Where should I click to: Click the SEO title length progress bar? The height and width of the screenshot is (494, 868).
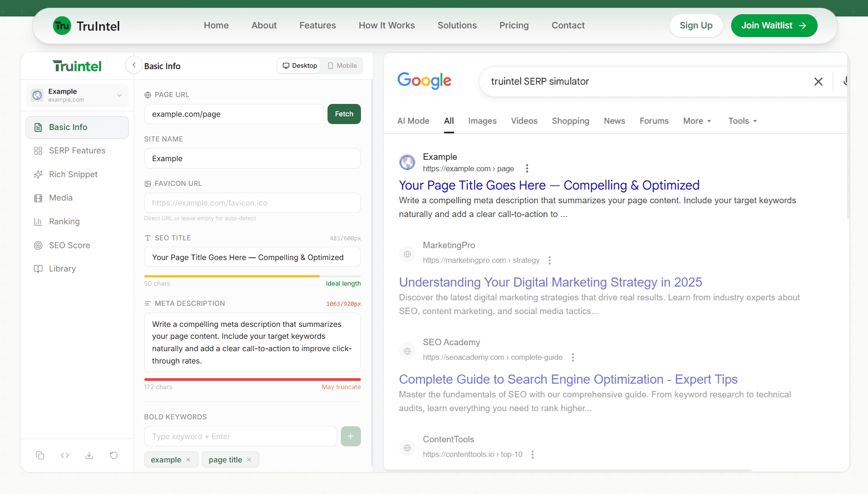coord(252,276)
